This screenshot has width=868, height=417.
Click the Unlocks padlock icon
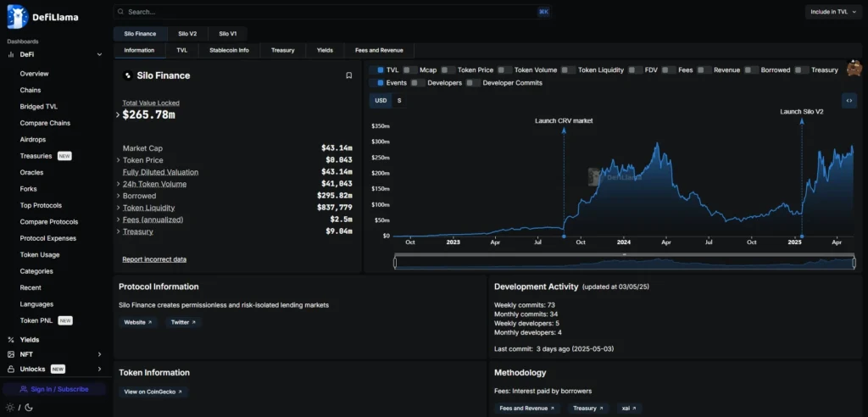click(10, 369)
